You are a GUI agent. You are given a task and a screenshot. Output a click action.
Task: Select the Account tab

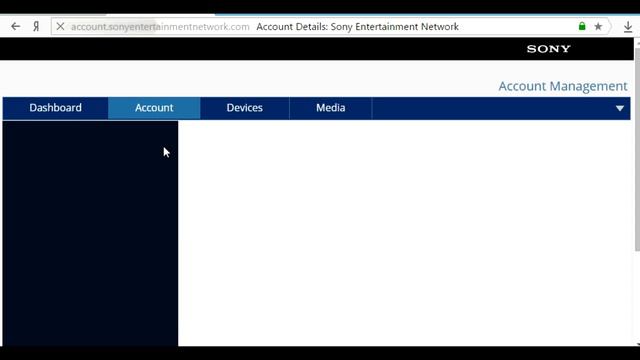point(154,108)
